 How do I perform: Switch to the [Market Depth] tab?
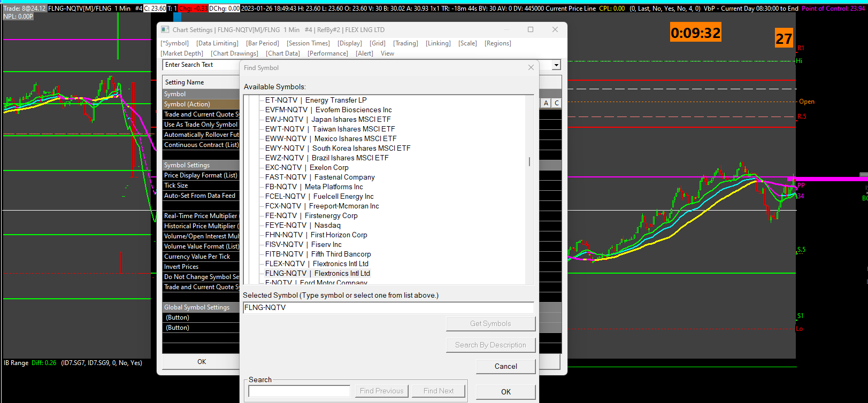tap(182, 53)
